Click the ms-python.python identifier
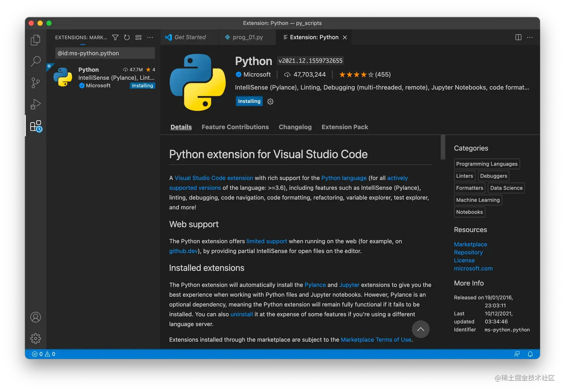565x392 pixels. coord(507,330)
